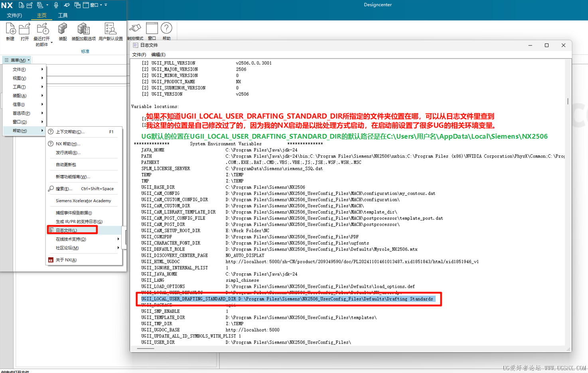Switch to the 工具 ribbon tab
588x373 pixels.
[63, 16]
